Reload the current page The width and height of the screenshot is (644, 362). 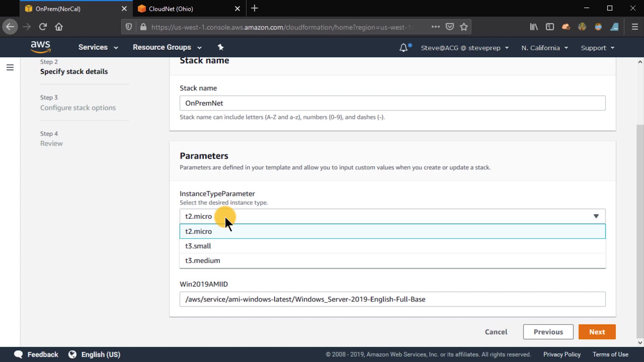tap(43, 27)
